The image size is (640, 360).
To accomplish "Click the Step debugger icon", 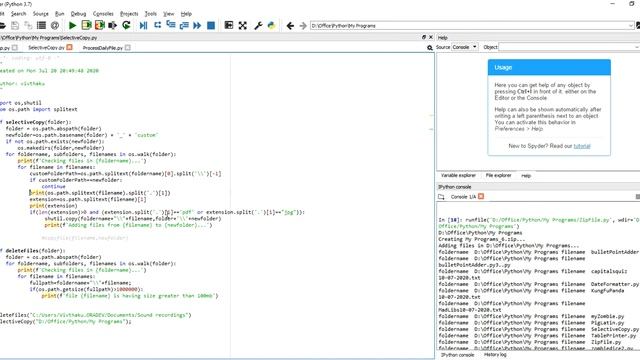I will point(158,25).
